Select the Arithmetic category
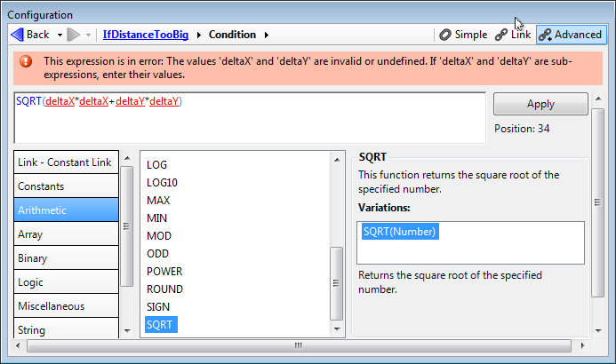Image resolution: width=616 pixels, height=364 pixels. click(67, 210)
